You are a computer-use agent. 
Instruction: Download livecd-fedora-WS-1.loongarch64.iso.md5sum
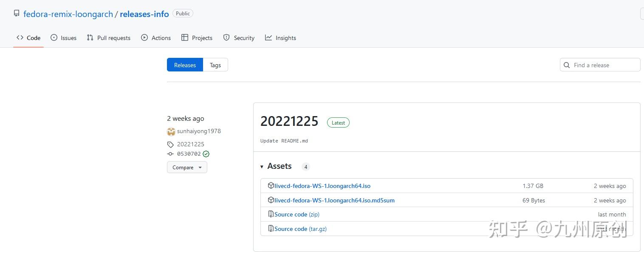[334, 200]
